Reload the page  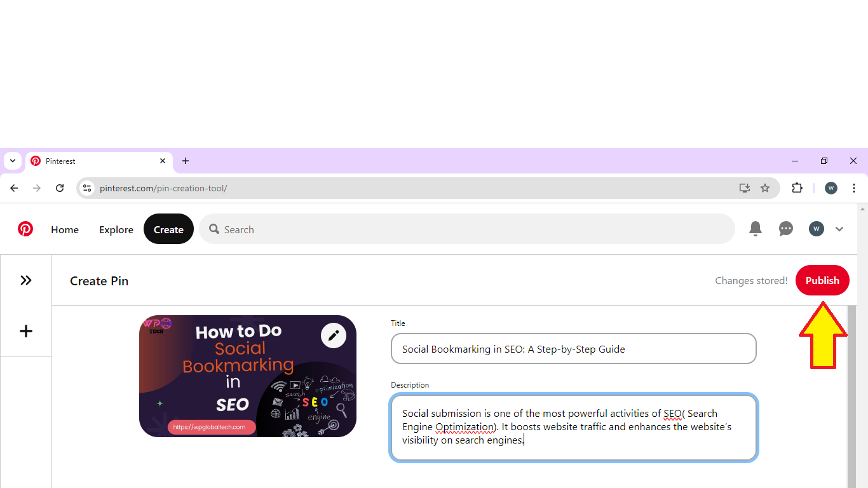point(60,188)
